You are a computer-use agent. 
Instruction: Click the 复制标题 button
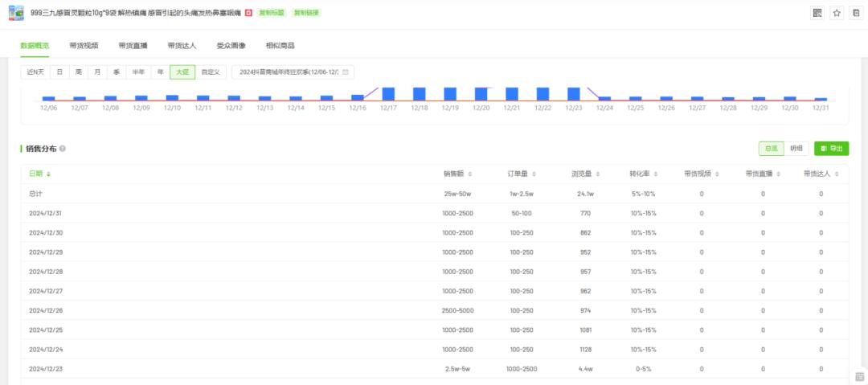click(x=272, y=13)
